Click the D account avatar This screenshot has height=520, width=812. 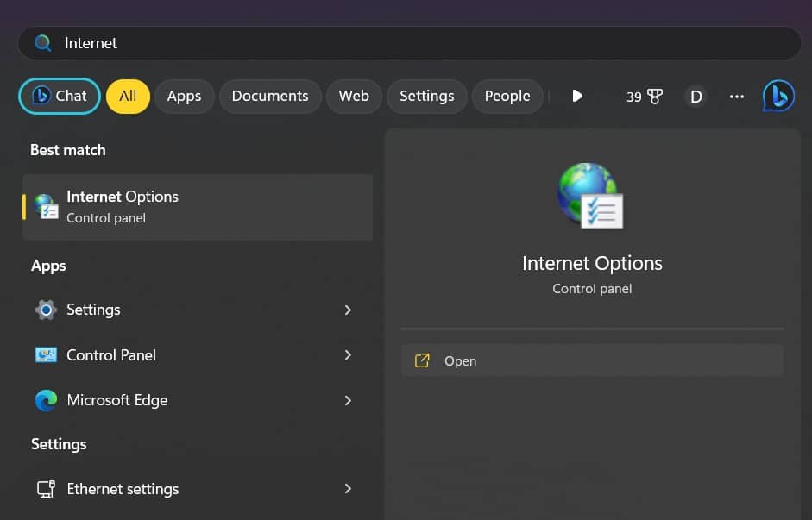click(x=696, y=96)
